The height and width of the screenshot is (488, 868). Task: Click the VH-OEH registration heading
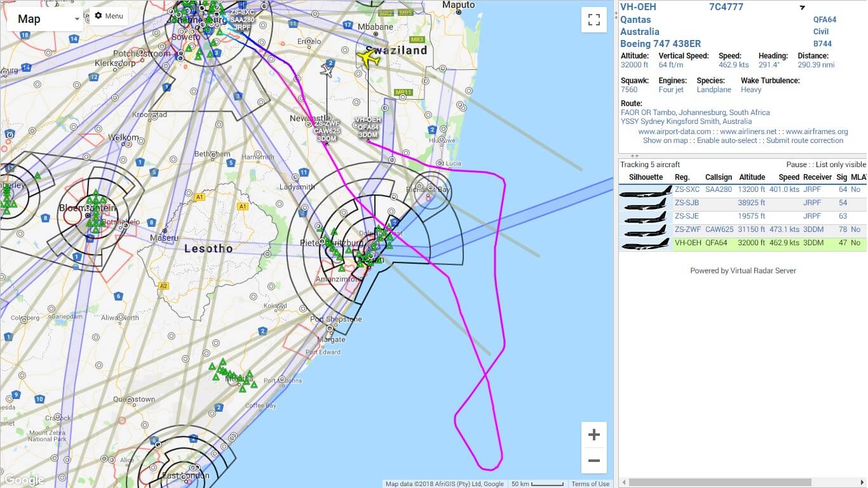coord(638,7)
